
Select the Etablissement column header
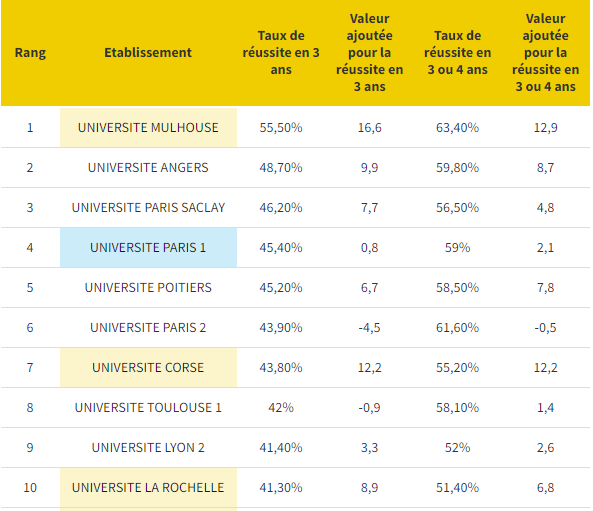point(148,53)
